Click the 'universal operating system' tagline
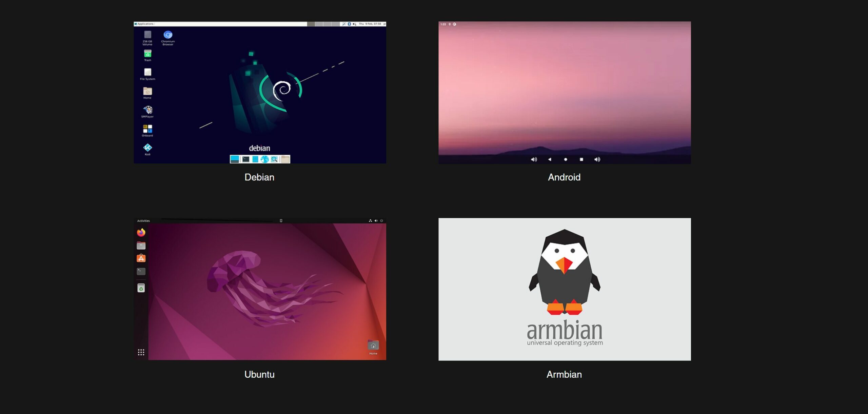The image size is (868, 414). [x=565, y=343]
